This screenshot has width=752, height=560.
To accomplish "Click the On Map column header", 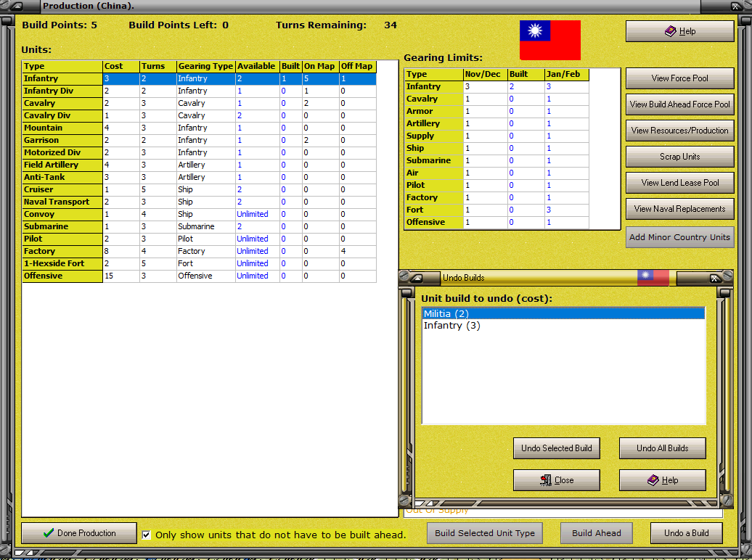I will click(x=320, y=66).
